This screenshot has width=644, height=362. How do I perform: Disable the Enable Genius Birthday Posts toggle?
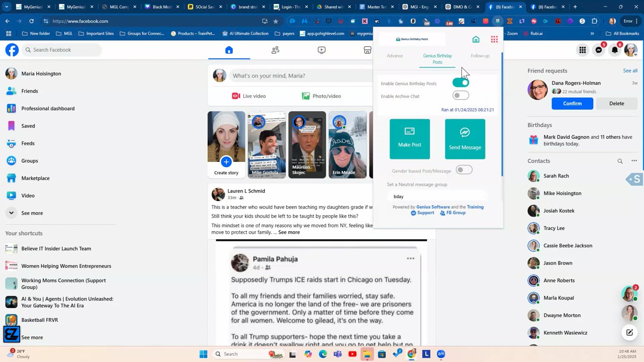point(460,82)
